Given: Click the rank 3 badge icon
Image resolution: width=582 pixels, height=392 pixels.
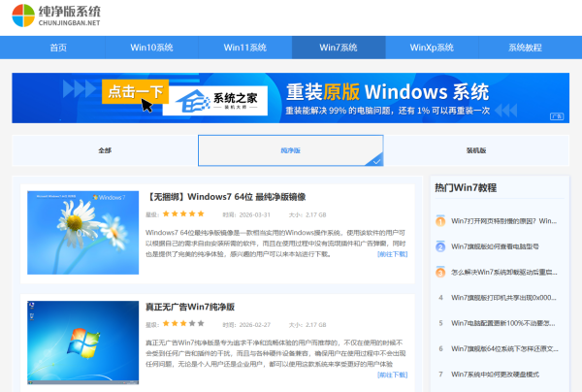Looking at the screenshot, I should (440, 272).
